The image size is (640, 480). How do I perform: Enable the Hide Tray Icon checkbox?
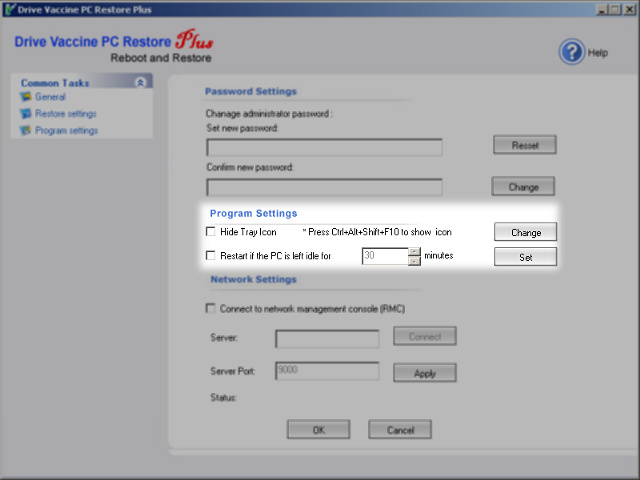pos(211,232)
